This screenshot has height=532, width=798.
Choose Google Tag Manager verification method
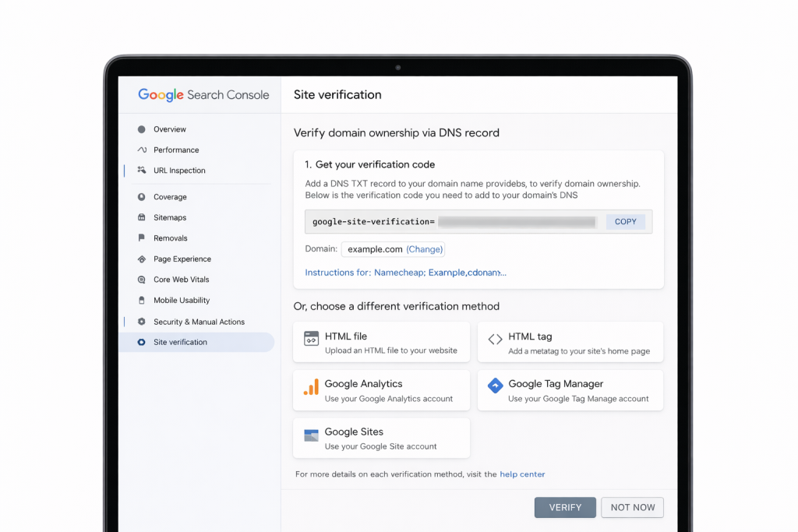pyautogui.click(x=570, y=390)
